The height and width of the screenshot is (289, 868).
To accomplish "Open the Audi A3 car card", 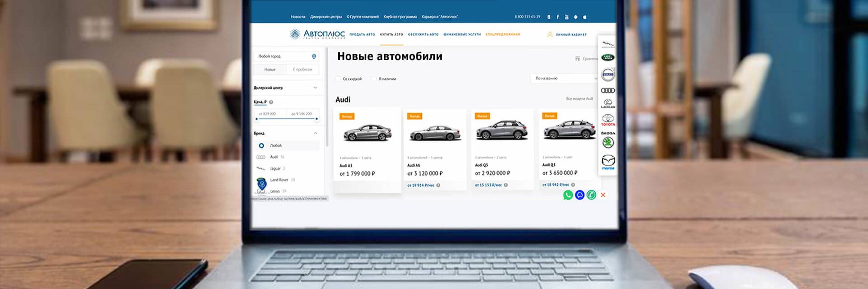I will [367, 150].
